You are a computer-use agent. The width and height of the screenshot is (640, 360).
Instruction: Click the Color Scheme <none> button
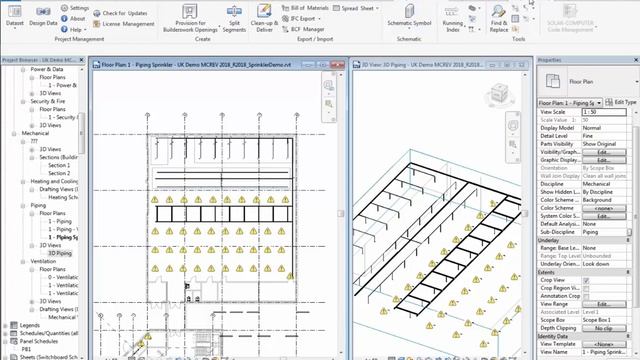[604, 208]
